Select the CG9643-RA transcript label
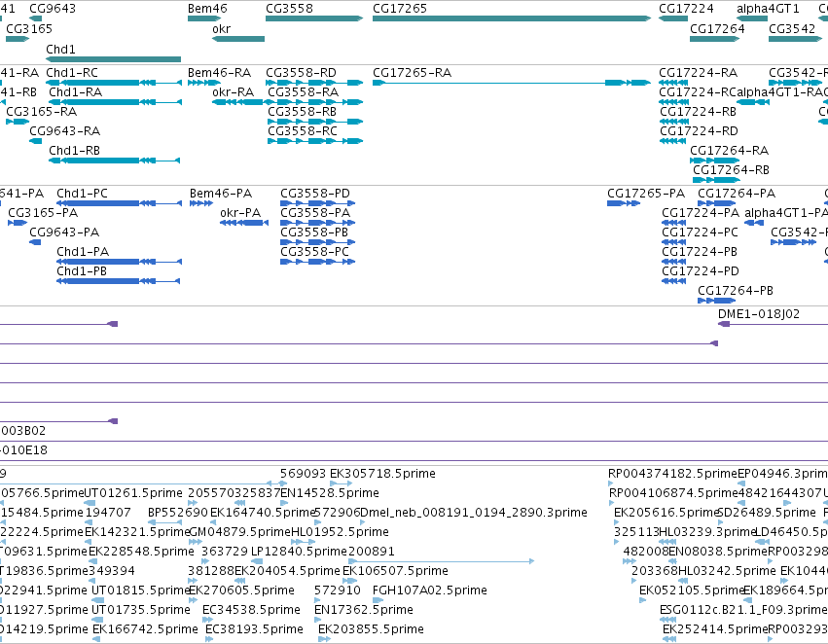The width and height of the screenshot is (828, 644). pyautogui.click(x=64, y=131)
